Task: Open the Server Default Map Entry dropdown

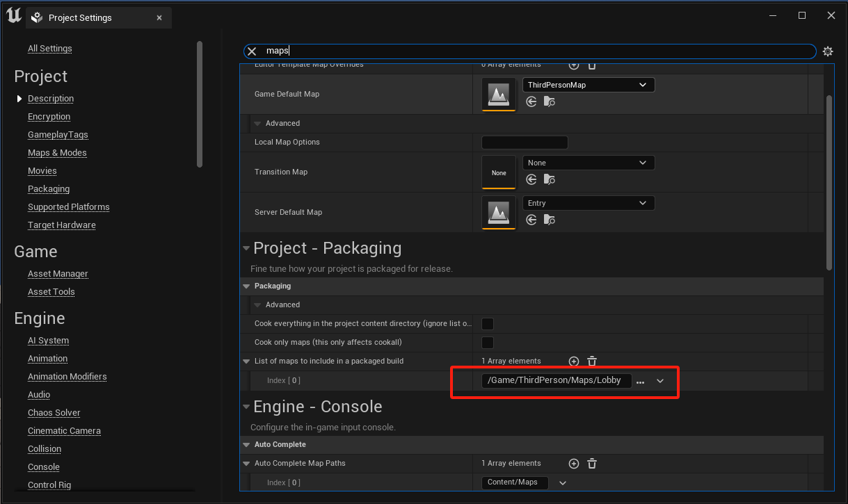Action: point(588,203)
